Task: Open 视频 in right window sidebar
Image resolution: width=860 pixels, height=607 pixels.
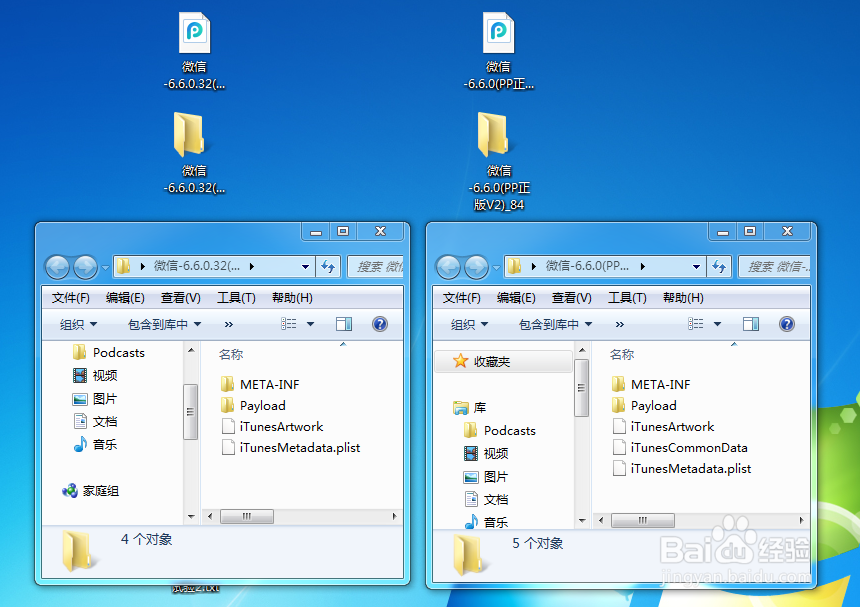Action: pos(486,453)
